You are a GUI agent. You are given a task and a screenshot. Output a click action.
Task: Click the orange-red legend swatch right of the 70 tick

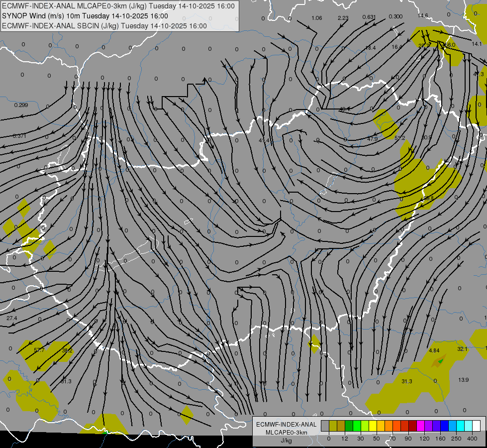tap(396, 426)
